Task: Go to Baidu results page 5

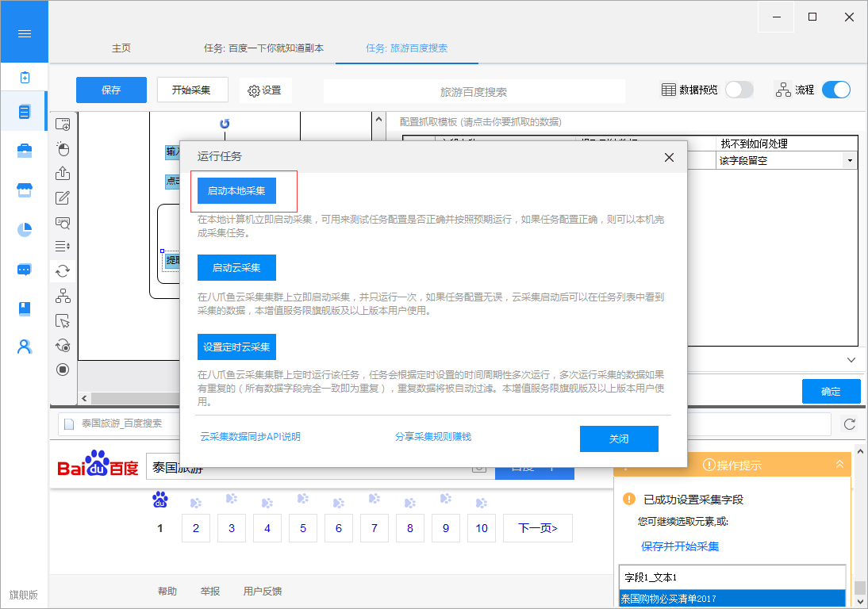Action: tap(303, 528)
